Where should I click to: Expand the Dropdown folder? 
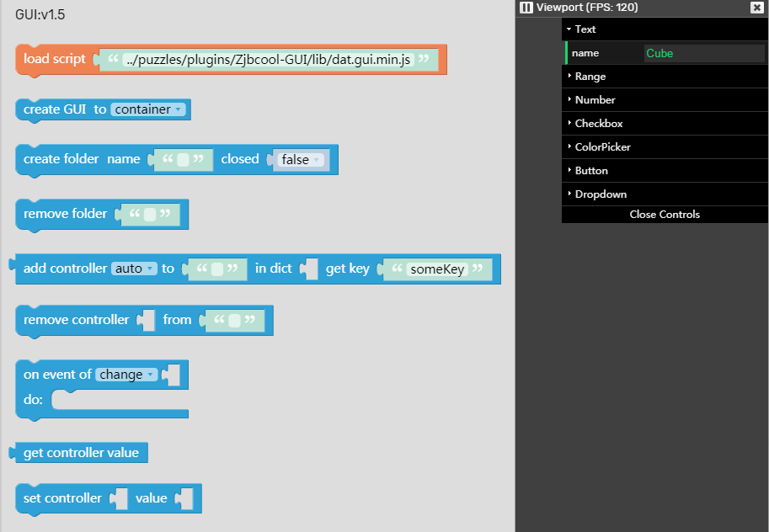coord(665,194)
